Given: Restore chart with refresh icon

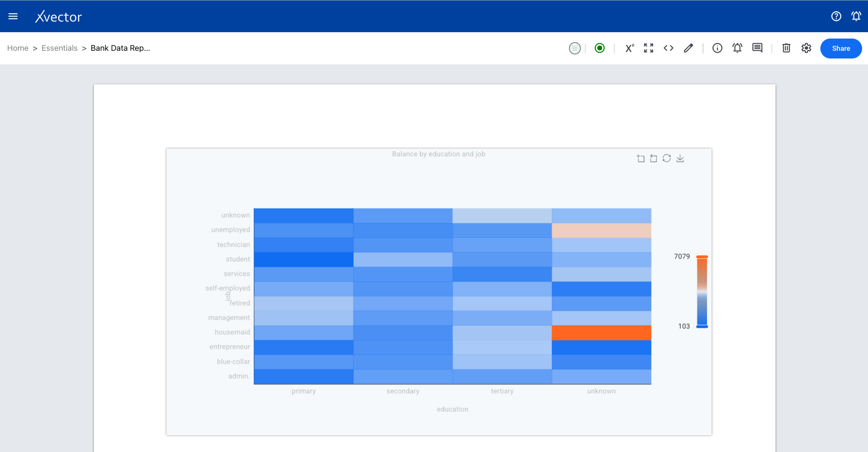Looking at the screenshot, I should coord(667,158).
